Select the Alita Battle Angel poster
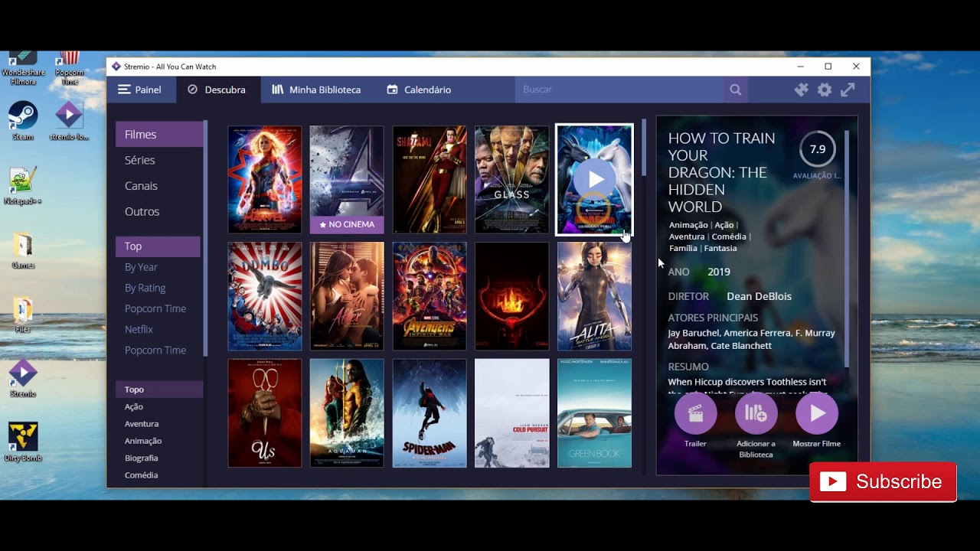The height and width of the screenshot is (551, 980). click(595, 296)
